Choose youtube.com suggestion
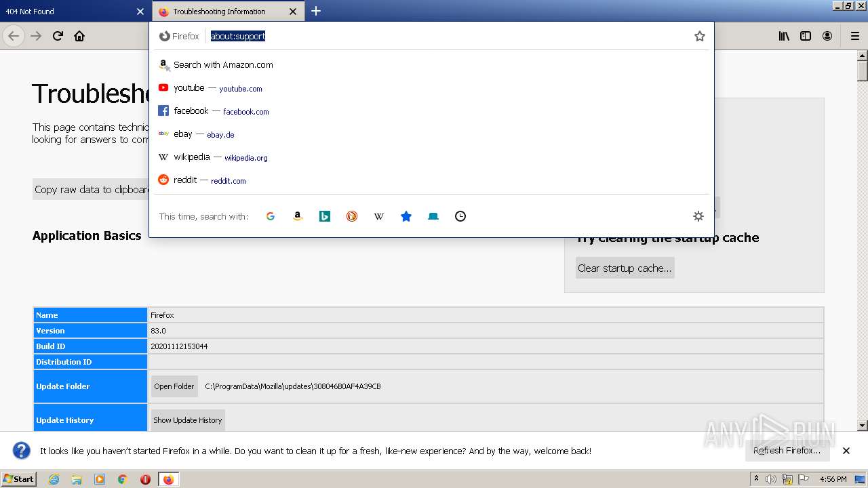Viewport: 868px width, 488px height. click(x=431, y=88)
